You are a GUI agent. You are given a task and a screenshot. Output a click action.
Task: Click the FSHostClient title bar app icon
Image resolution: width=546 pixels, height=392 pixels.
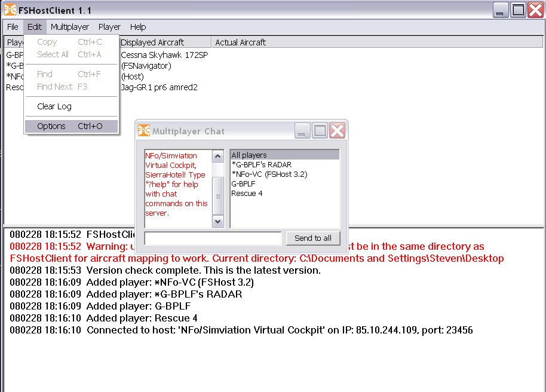pyautogui.click(x=10, y=10)
